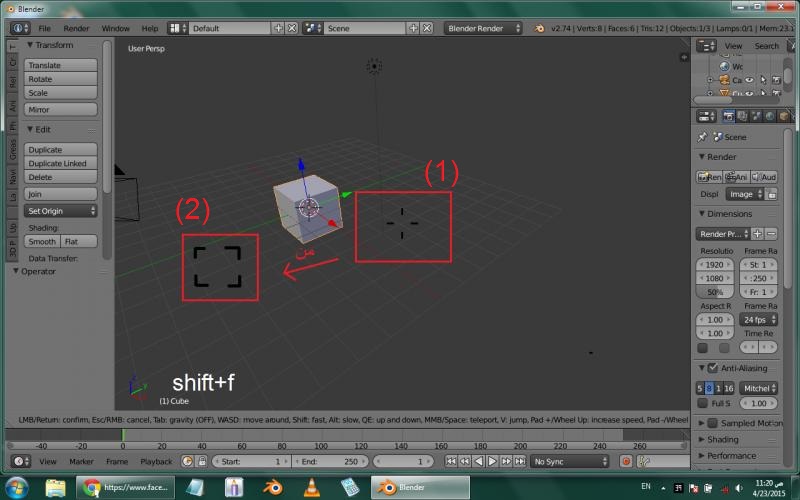Viewport: 800px width, 500px height.
Task: Adjust the 50% resolution percentage slider
Action: (x=715, y=292)
